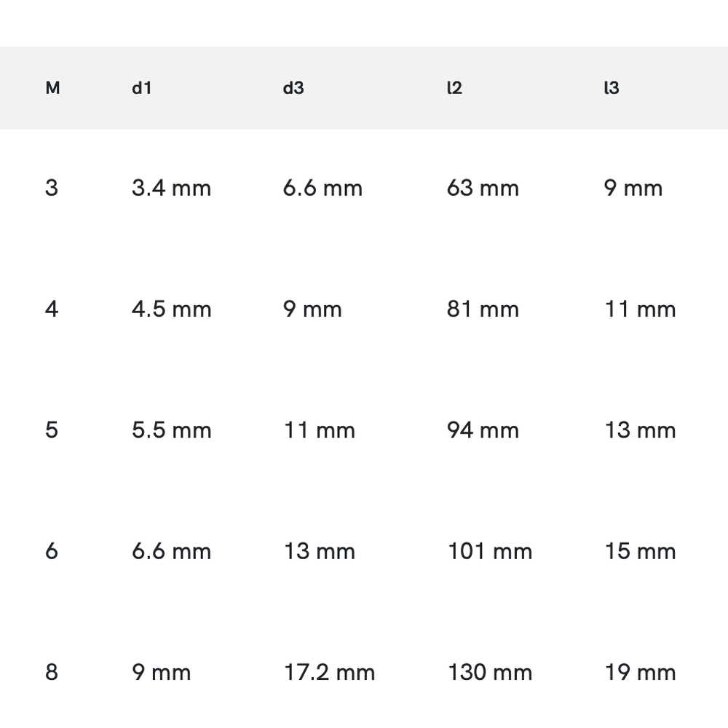Viewport: 728px width, 728px height.
Task: Click the M column header
Action: click(52, 88)
